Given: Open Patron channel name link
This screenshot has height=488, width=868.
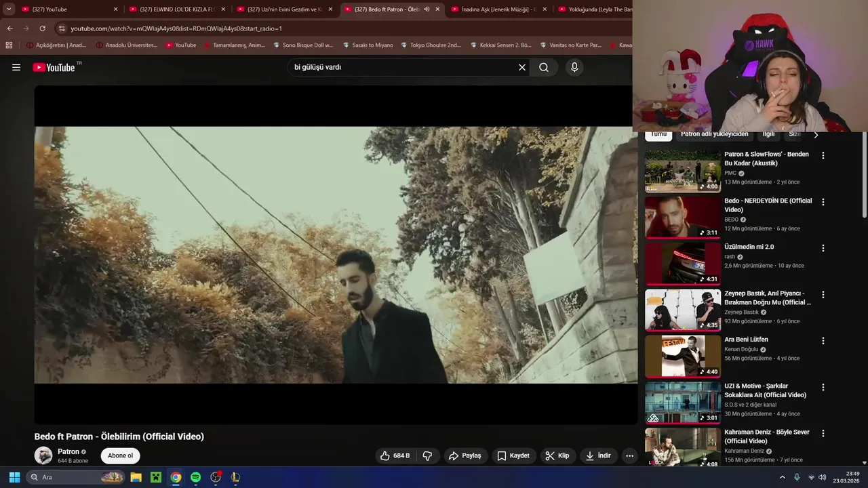Looking at the screenshot, I should pyautogui.click(x=68, y=451).
